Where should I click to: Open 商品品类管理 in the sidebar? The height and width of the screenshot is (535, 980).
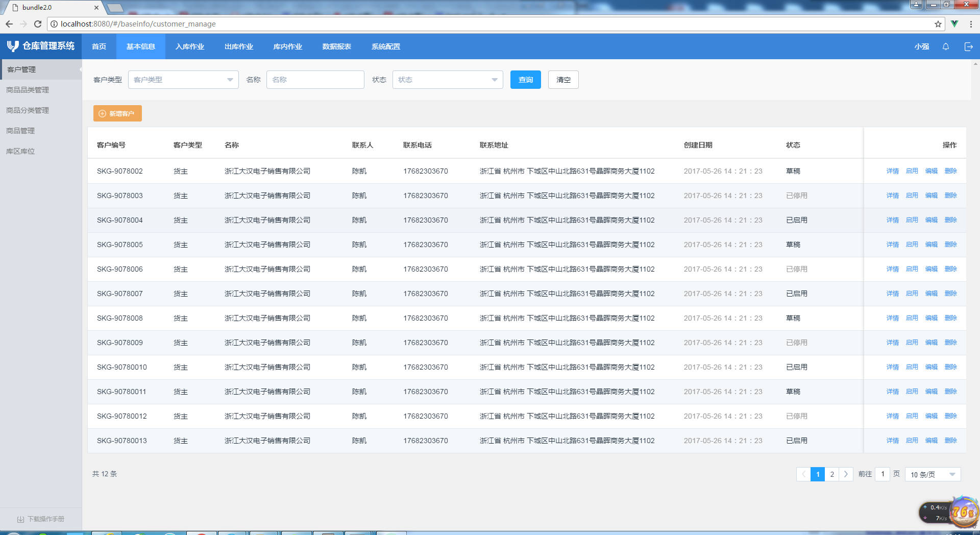tap(41, 90)
